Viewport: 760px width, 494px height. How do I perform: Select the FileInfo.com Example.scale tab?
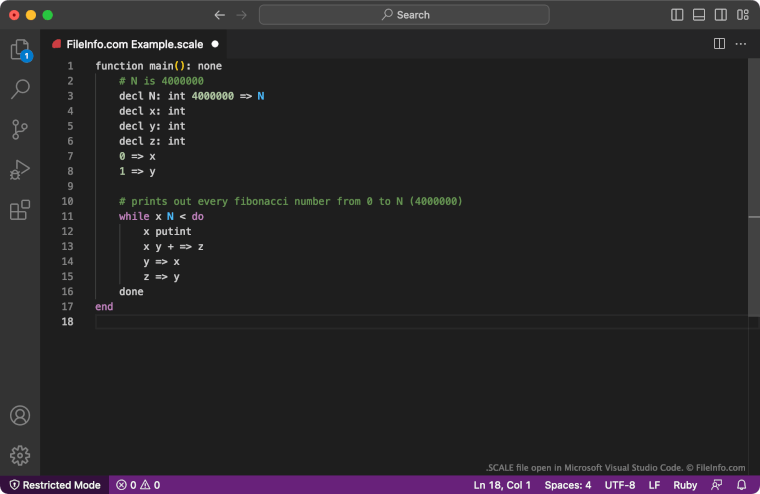(x=134, y=44)
